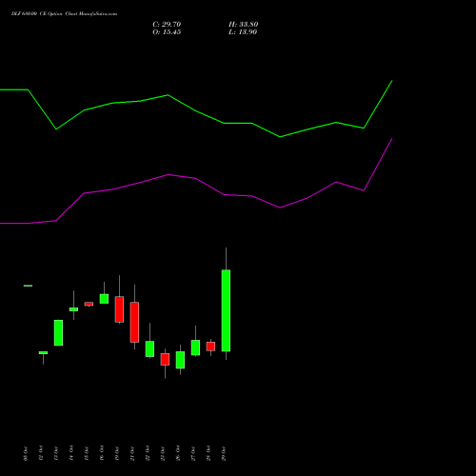Click the green candle for 13 Oct
The height and width of the screenshot is (476, 476).
[x=58, y=332]
